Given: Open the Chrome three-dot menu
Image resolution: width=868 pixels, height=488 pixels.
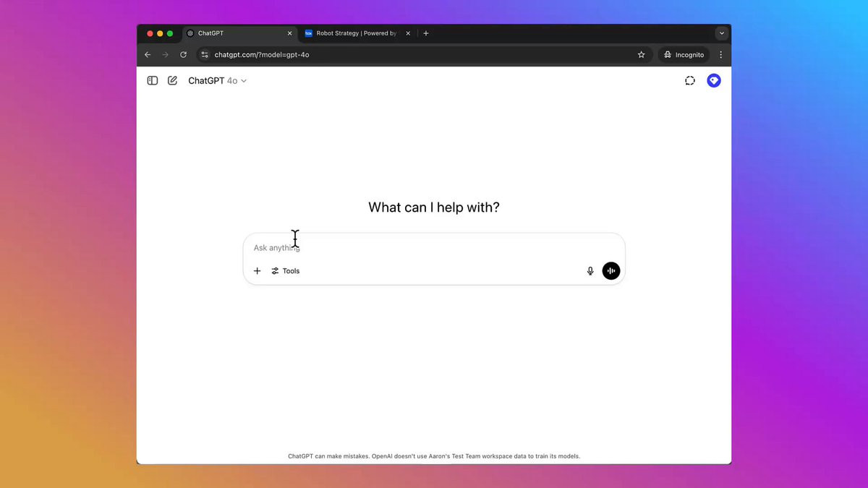Looking at the screenshot, I should (720, 55).
